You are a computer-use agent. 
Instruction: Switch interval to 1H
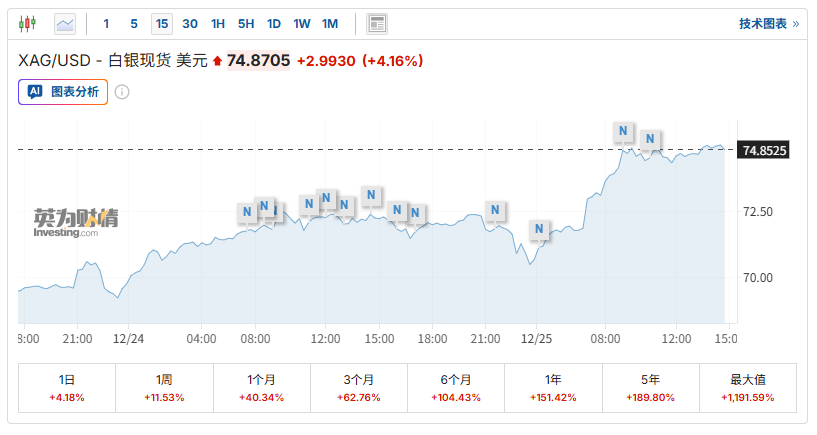[x=218, y=23]
